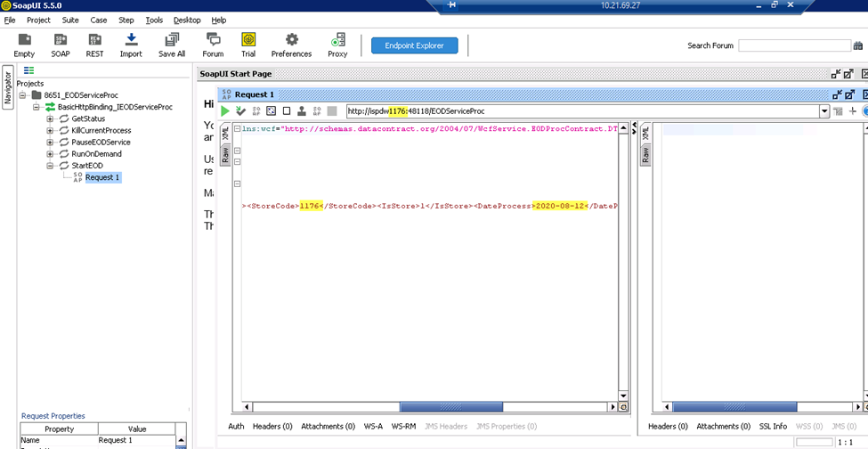This screenshot has height=449, width=868.
Task: Open the File menu
Action: pos(10,20)
